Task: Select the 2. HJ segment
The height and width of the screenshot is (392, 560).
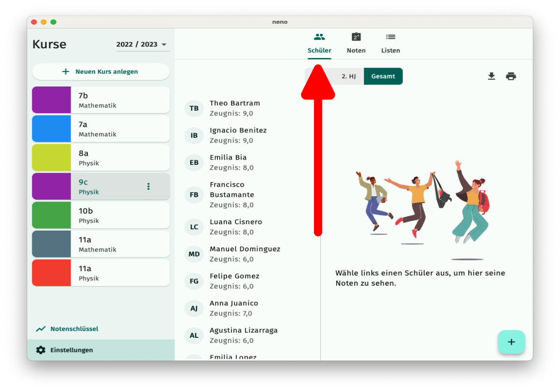Action: click(x=348, y=76)
